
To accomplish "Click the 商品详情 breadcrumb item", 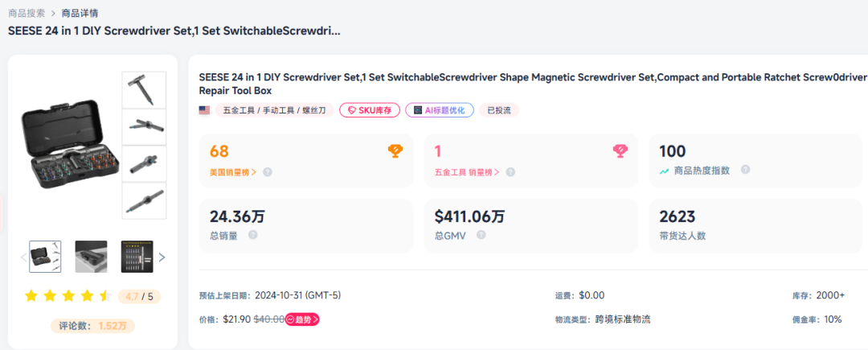I will [x=80, y=13].
